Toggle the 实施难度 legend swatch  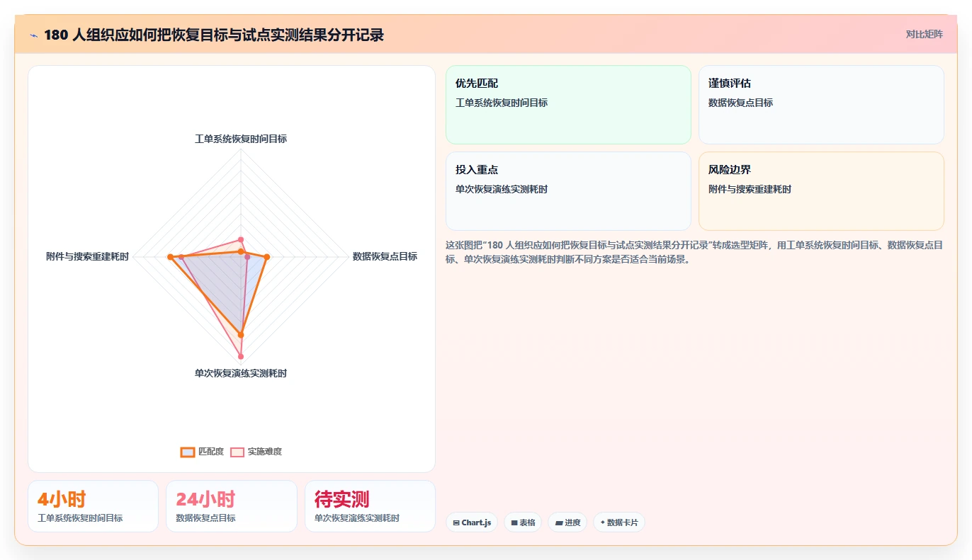(x=237, y=452)
